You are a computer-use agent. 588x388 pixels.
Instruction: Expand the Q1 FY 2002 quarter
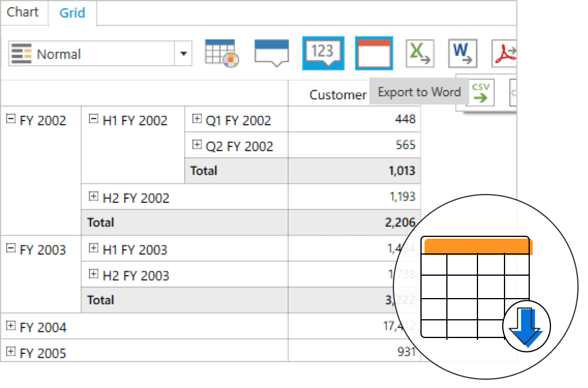(x=197, y=119)
